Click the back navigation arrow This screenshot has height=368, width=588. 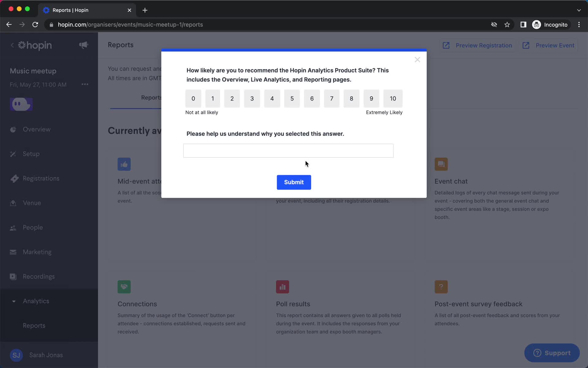click(9, 25)
